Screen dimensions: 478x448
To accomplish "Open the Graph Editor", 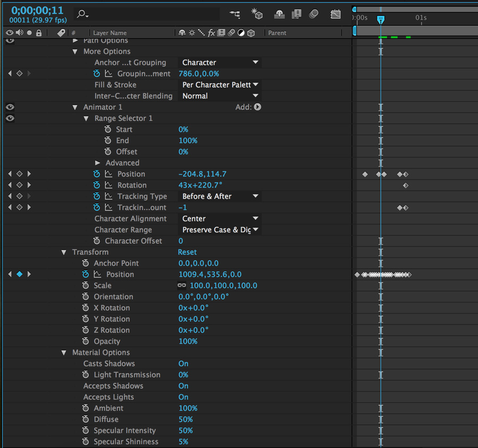I will click(335, 14).
